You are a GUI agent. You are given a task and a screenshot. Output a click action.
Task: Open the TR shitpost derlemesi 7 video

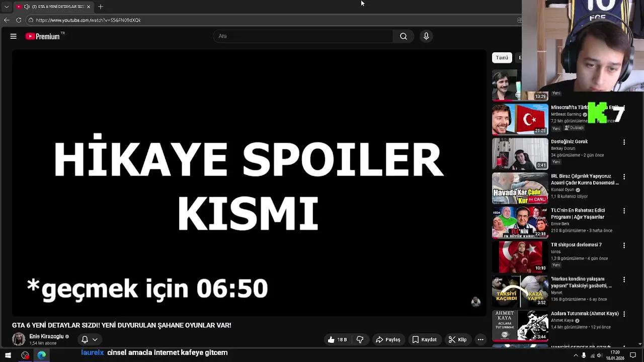[576, 245]
